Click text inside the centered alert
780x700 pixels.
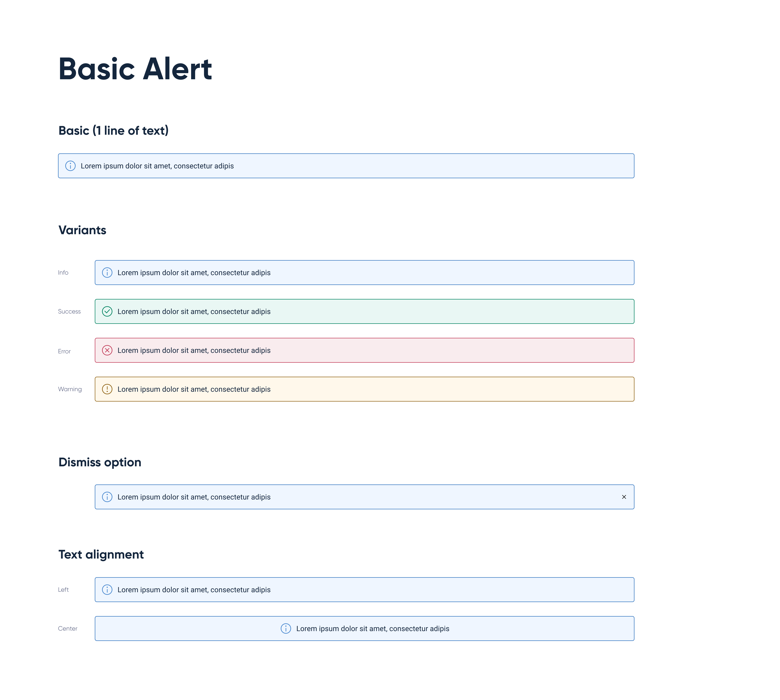[x=373, y=628]
